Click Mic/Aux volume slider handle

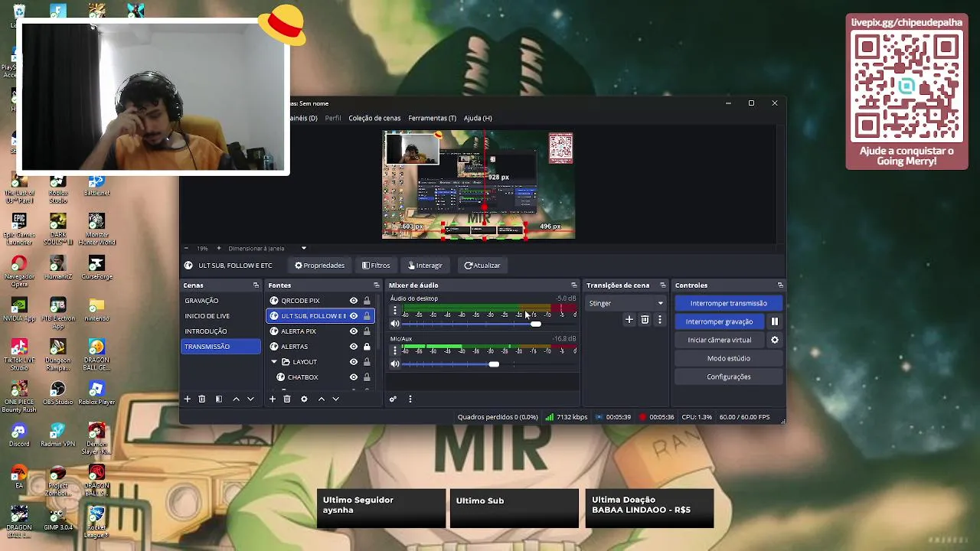point(494,364)
